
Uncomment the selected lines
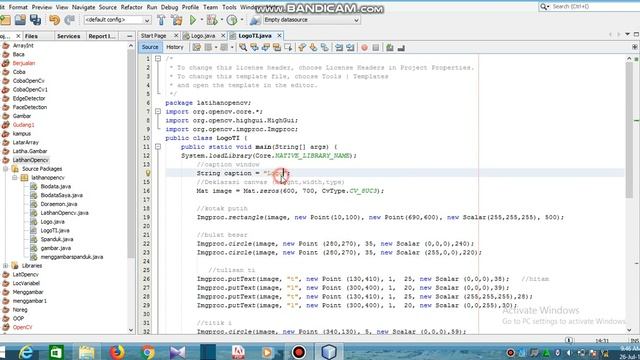click(x=401, y=48)
